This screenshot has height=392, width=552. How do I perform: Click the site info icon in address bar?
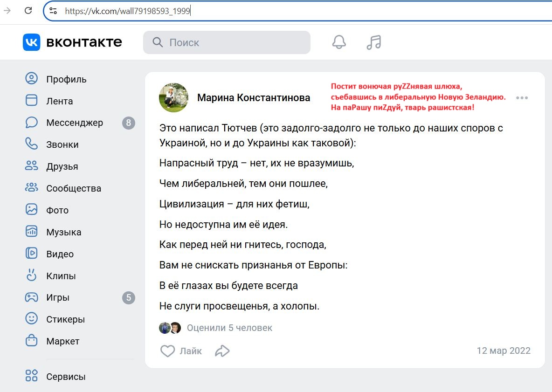click(53, 11)
